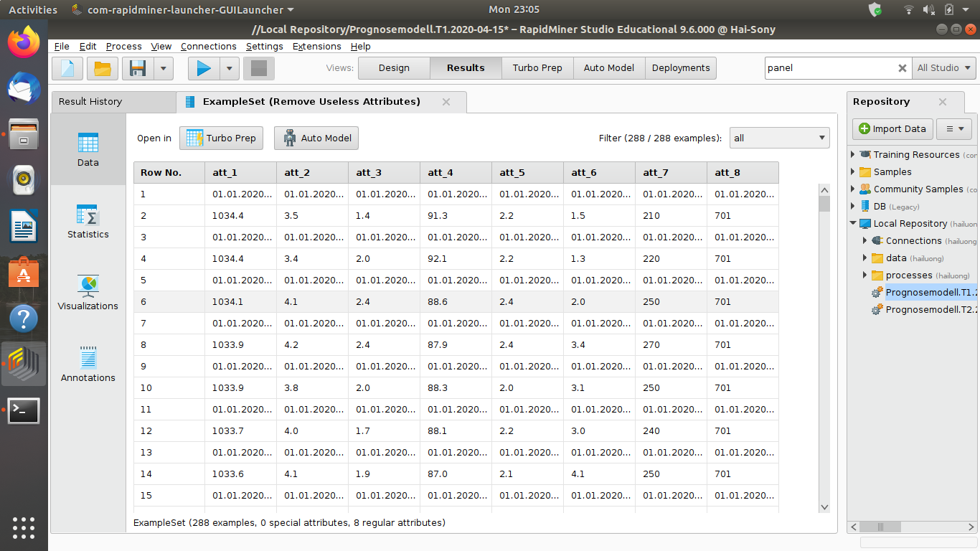Close the ExampleSet (Remove Useless Attributes) tab

click(446, 102)
